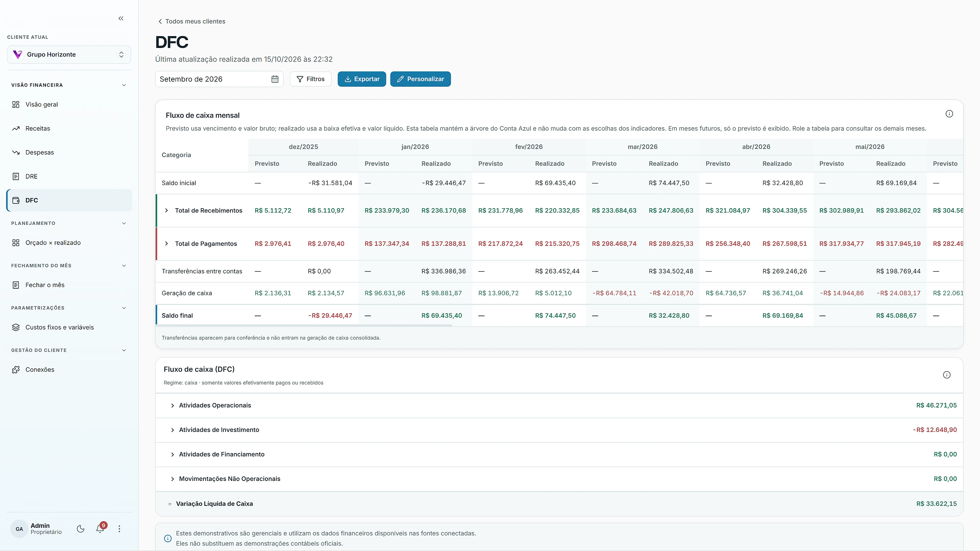Click the funnel icon in Filtros
This screenshot has width=980, height=551.
(x=300, y=79)
